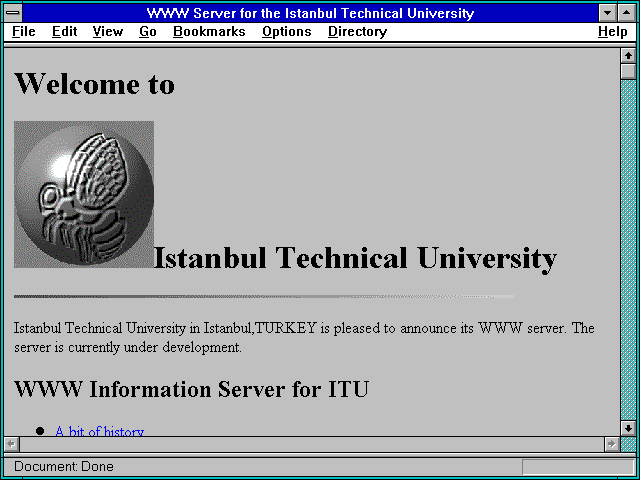Image resolution: width=640 pixels, height=480 pixels.
Task: Click the vertical scrollbar down arrow
Action: coord(628,428)
